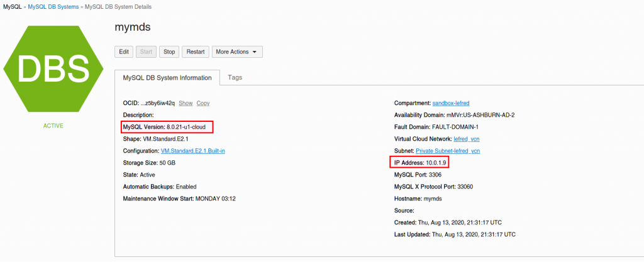Show the full OCID
This screenshot has height=262, width=644.
click(x=186, y=103)
